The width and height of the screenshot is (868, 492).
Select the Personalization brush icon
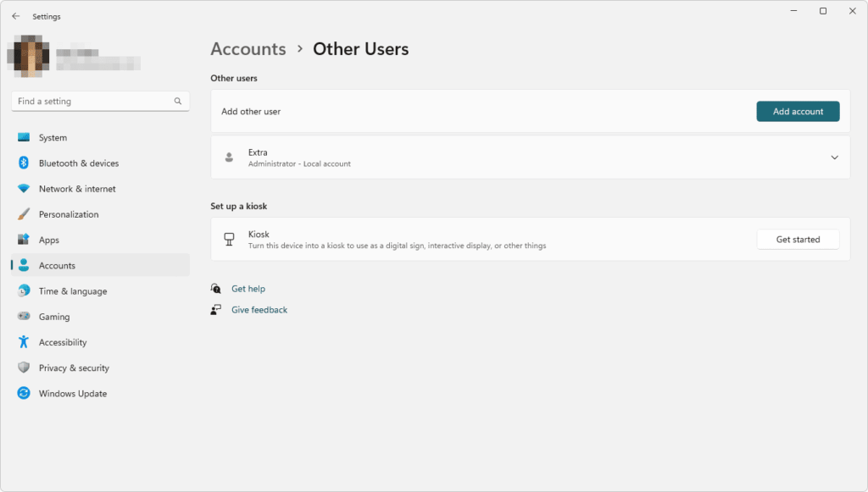click(24, 213)
